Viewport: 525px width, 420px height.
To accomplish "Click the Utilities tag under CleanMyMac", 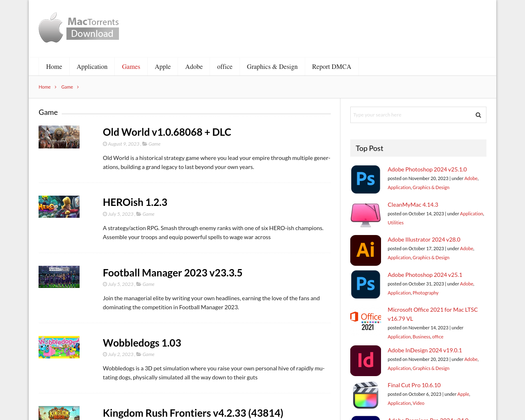I will point(395,223).
